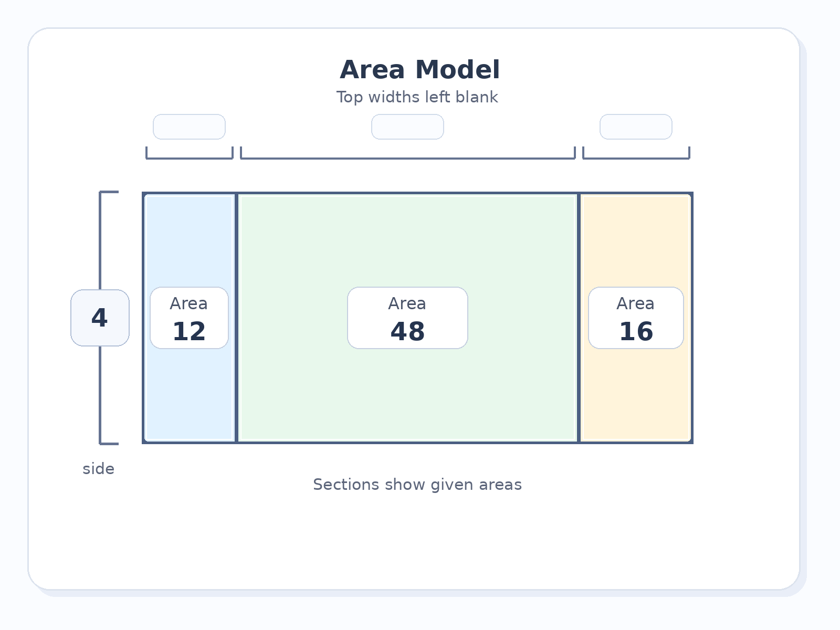
Task: Click the divider between blue and green sections
Action: pos(237,318)
